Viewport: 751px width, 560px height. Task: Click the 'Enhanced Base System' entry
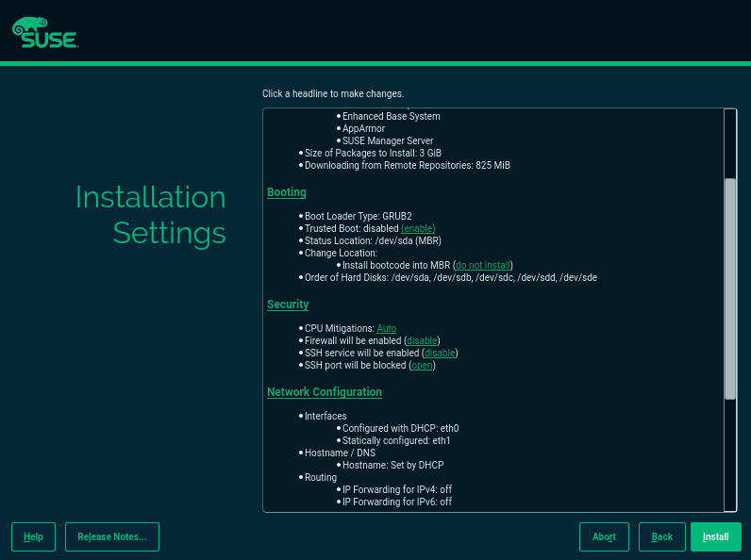(x=391, y=116)
